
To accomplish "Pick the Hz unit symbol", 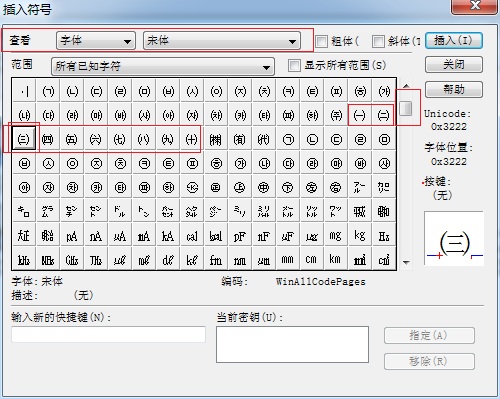I will tap(384, 235).
